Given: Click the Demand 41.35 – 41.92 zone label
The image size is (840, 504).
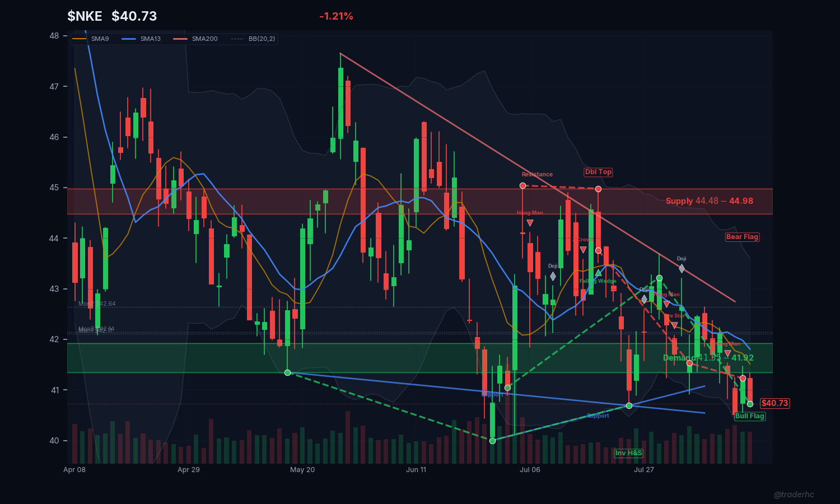Looking at the screenshot, I should click(x=708, y=358).
